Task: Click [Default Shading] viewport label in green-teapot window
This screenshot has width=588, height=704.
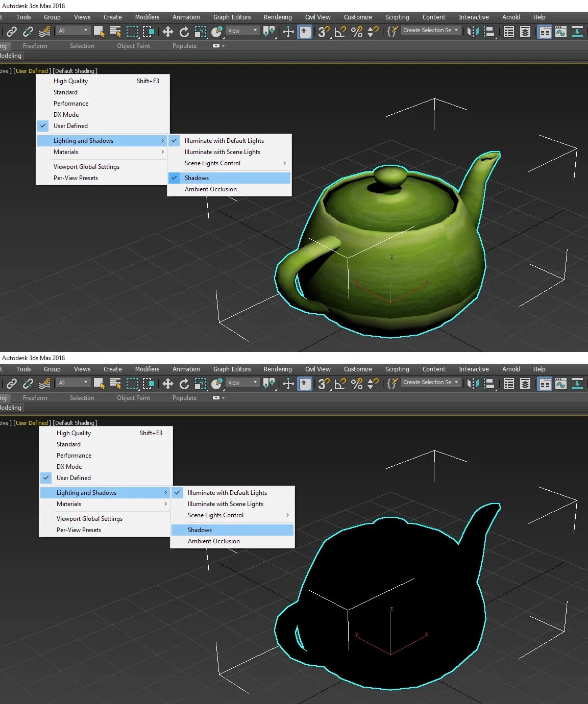Action: 75,71
